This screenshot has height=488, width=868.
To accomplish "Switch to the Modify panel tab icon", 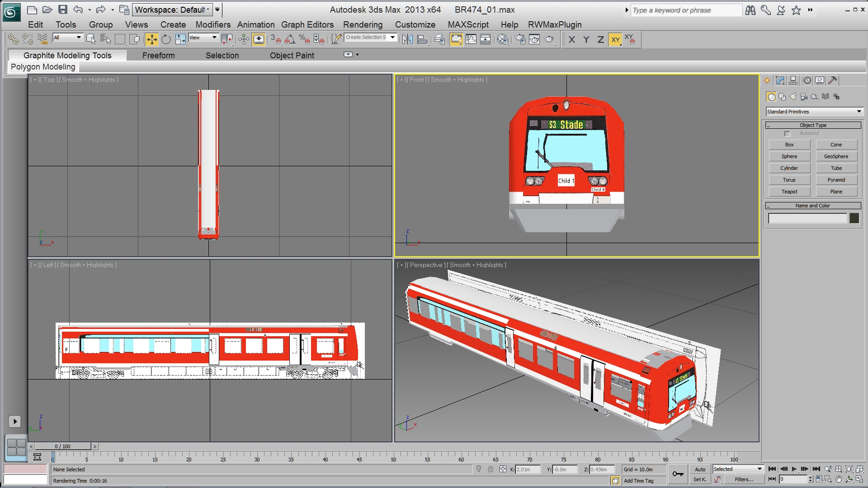I will click(x=780, y=80).
